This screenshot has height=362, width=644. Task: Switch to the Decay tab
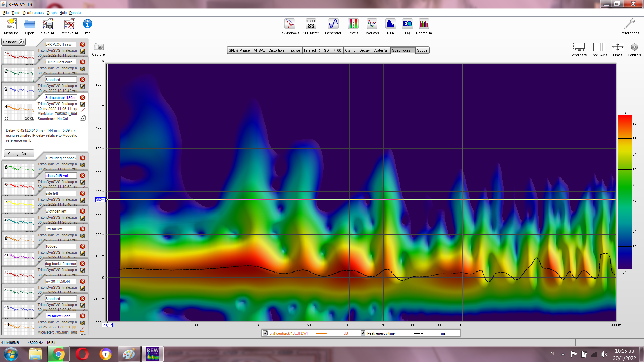click(364, 50)
